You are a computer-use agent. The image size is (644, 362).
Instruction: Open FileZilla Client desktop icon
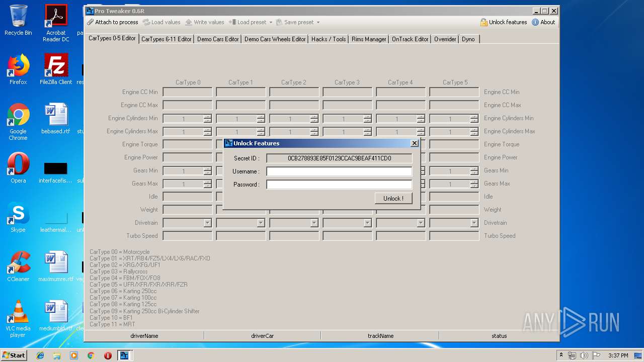56,69
